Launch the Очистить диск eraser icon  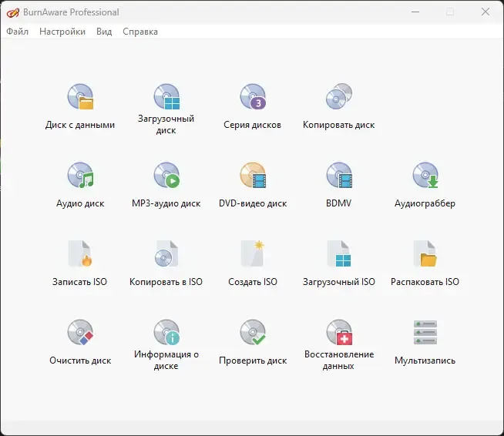[80, 332]
